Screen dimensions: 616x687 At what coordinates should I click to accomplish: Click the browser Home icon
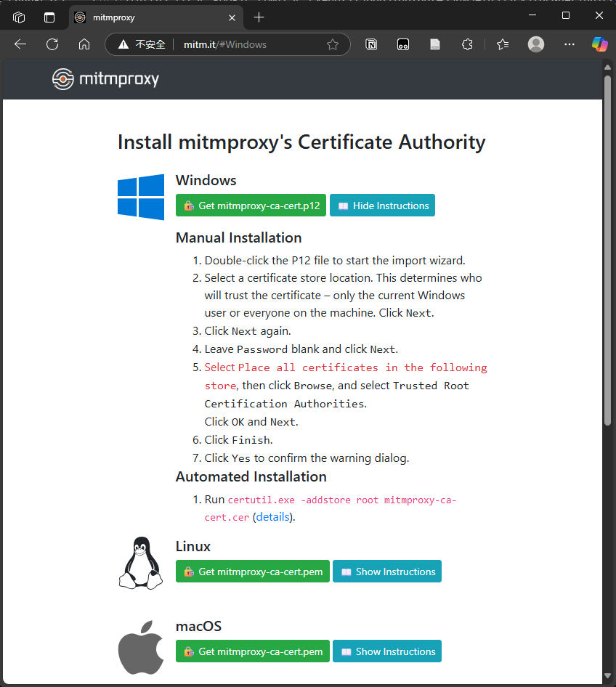[84, 44]
